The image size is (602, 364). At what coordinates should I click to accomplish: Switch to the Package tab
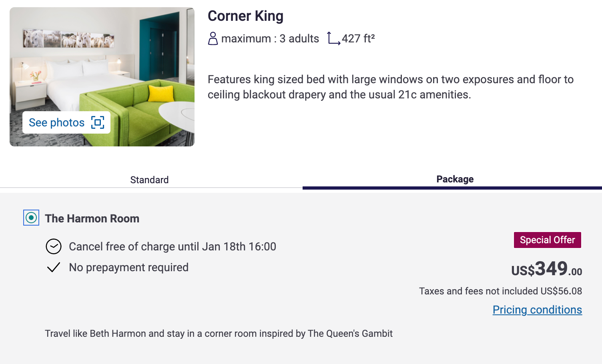(x=455, y=179)
